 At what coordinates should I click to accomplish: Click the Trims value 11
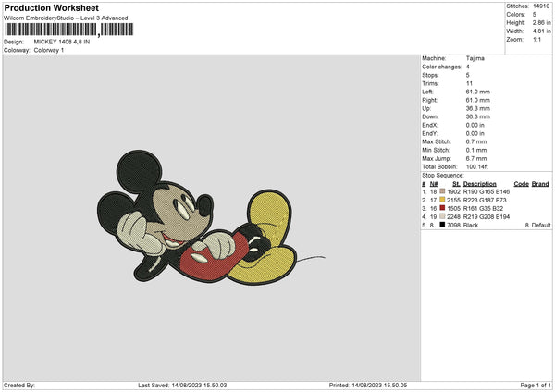469,83
